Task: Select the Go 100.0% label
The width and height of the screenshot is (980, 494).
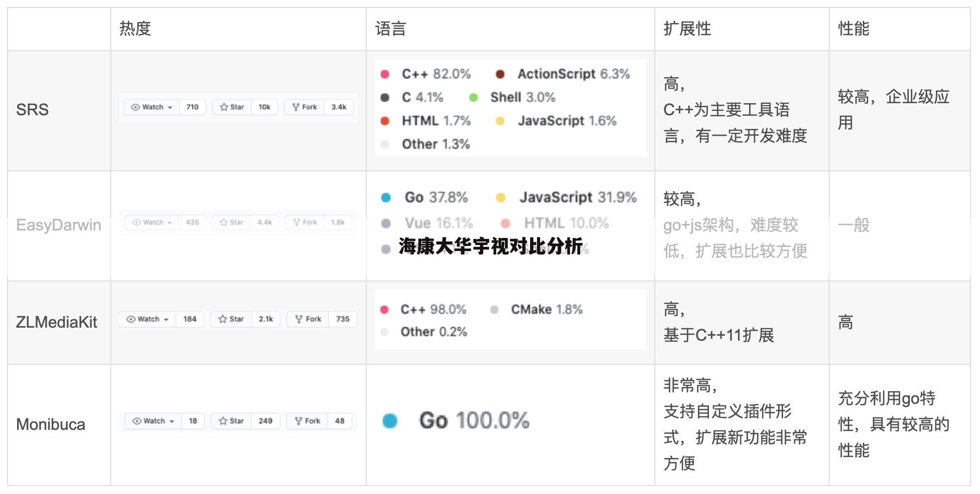Action: click(x=474, y=421)
